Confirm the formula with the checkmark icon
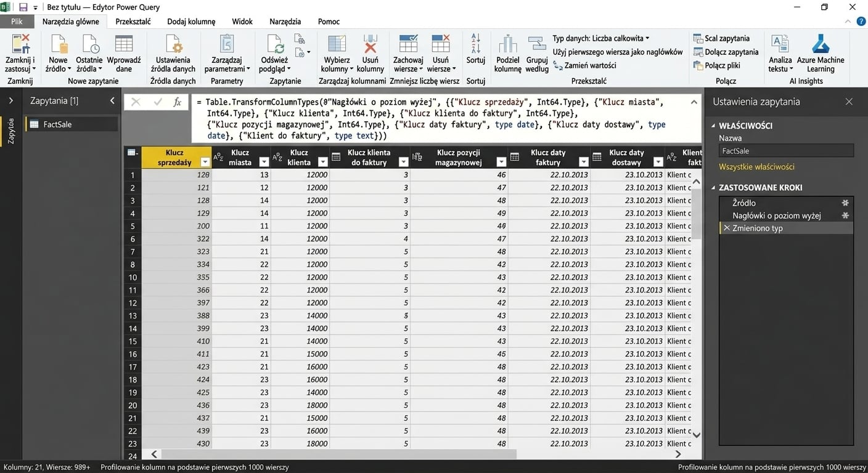The height and width of the screenshot is (473, 868). point(158,102)
